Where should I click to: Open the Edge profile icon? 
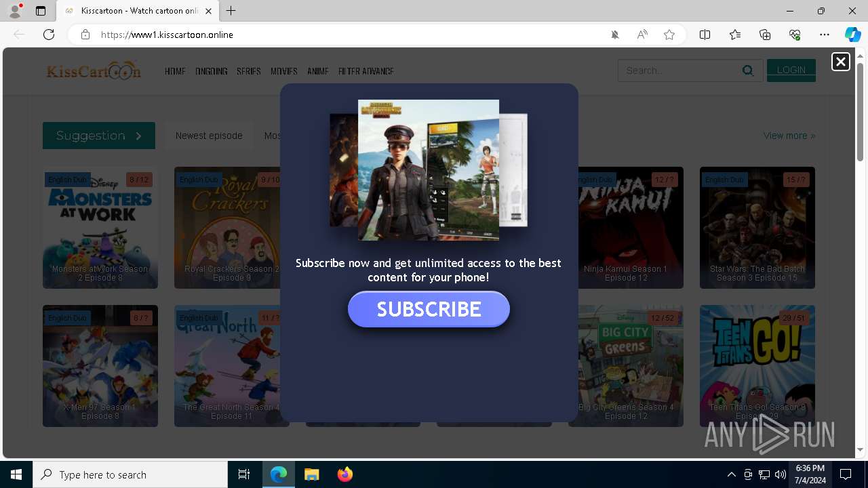[x=15, y=11]
